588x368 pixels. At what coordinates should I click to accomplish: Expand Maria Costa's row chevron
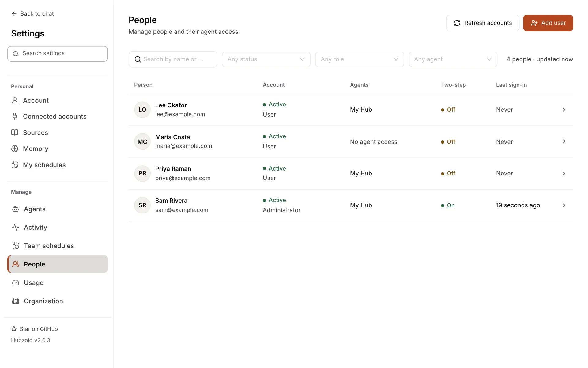tap(564, 141)
